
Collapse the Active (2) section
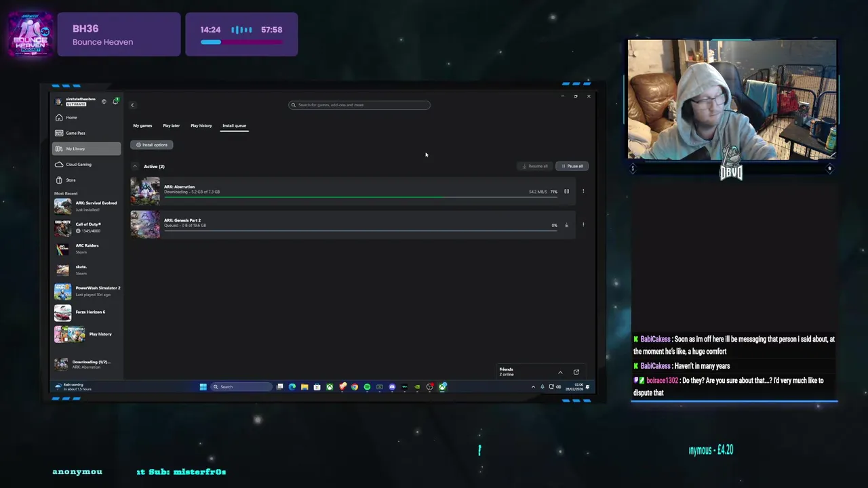click(135, 166)
